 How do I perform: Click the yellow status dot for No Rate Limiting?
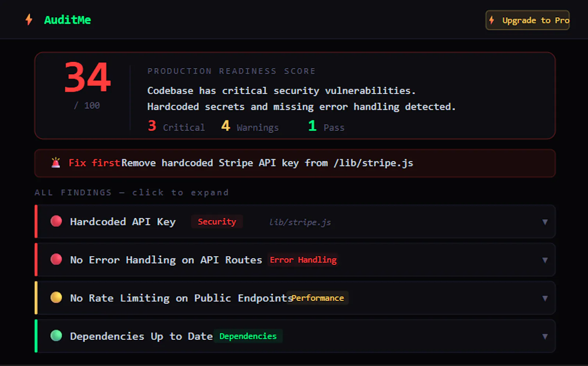[56, 297]
